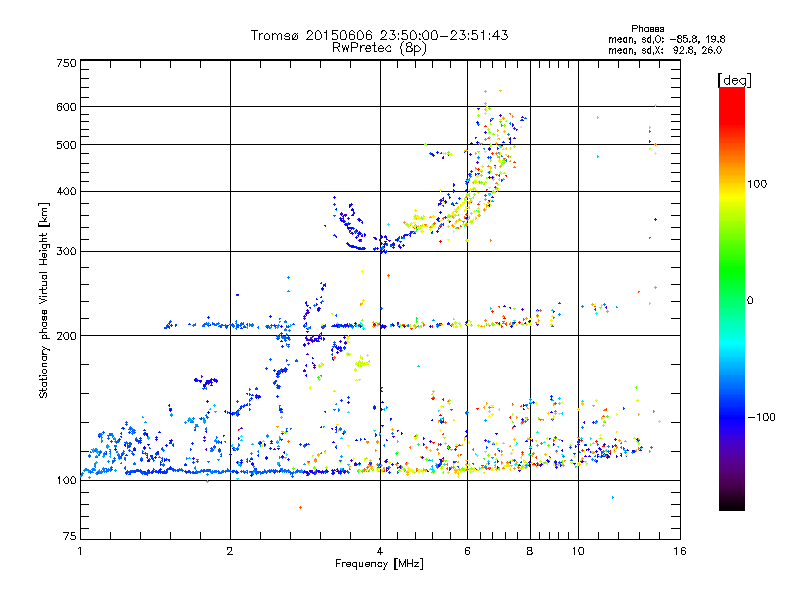This screenshot has width=800, height=600.
Task: Click the '500' height axis label
Action: pyautogui.click(x=66, y=145)
